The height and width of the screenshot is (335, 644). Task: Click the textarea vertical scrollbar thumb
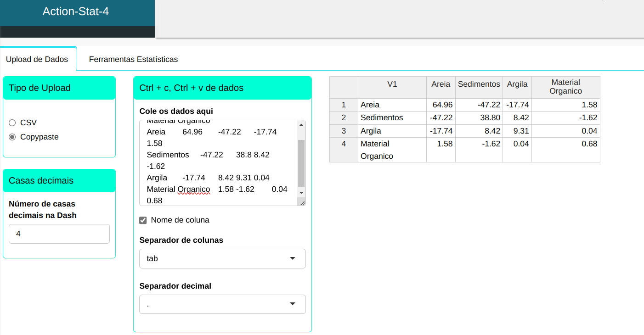click(301, 163)
